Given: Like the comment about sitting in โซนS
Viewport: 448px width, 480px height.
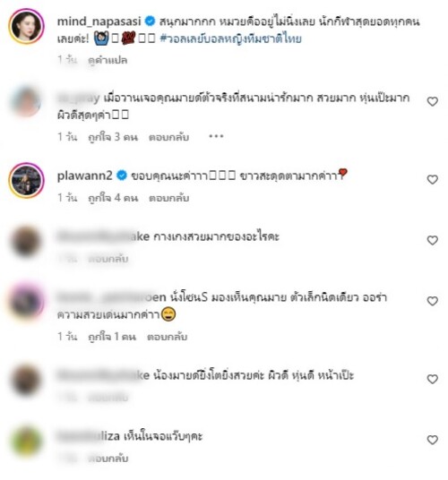Looking at the screenshot, I should (432, 301).
